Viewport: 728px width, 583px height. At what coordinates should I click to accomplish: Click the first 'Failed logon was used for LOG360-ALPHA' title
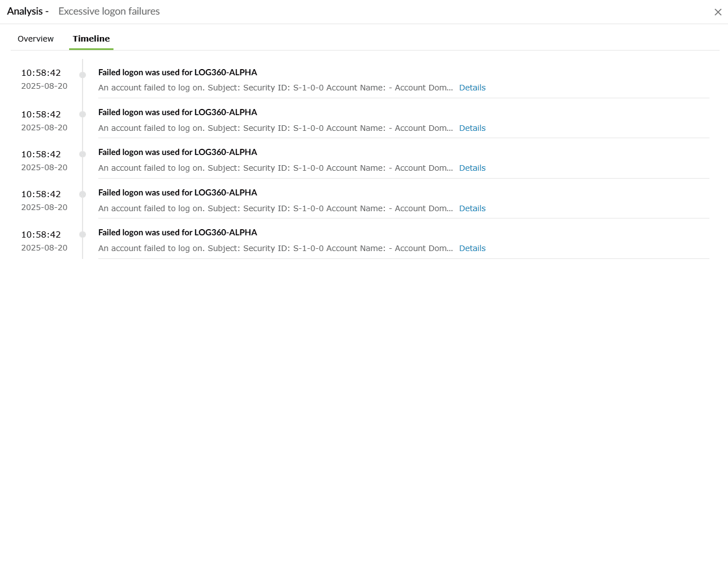point(178,72)
